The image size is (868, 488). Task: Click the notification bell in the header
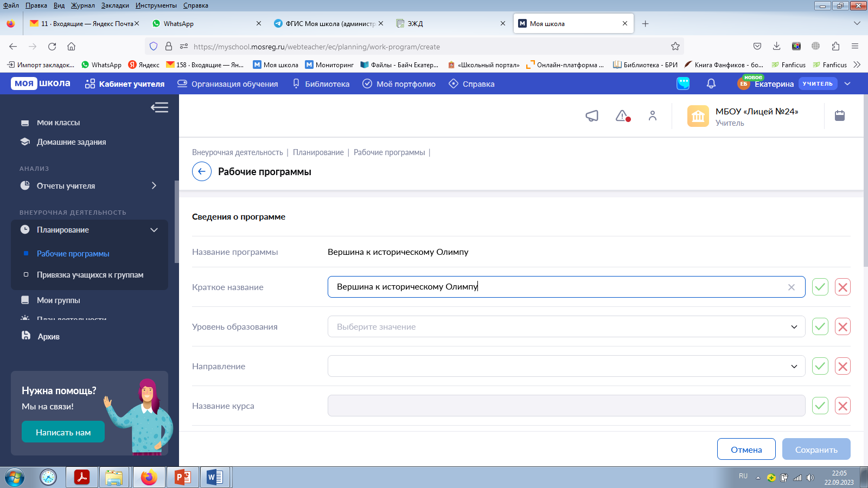click(x=711, y=84)
